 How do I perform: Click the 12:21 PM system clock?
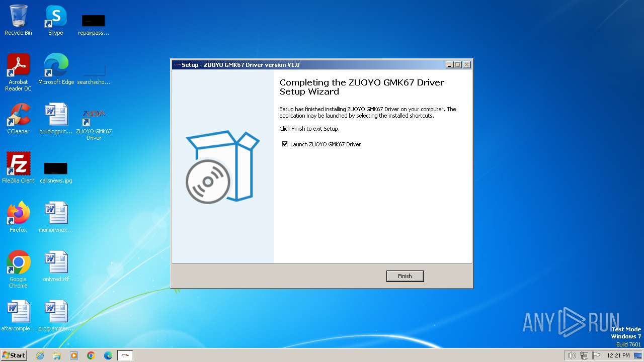618,355
